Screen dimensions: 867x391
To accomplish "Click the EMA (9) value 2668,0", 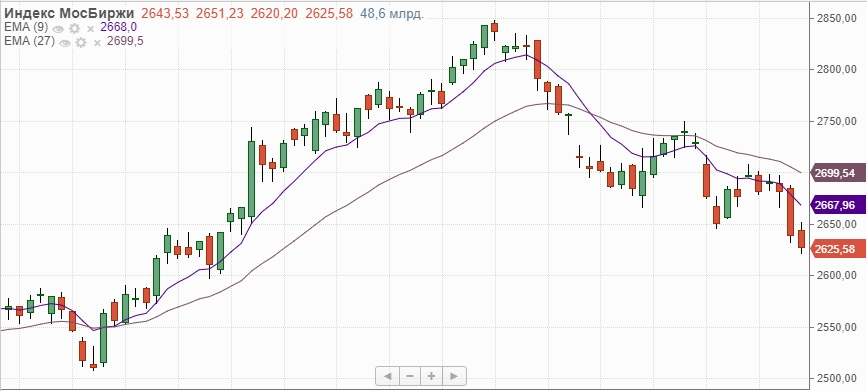I will tap(118, 27).
